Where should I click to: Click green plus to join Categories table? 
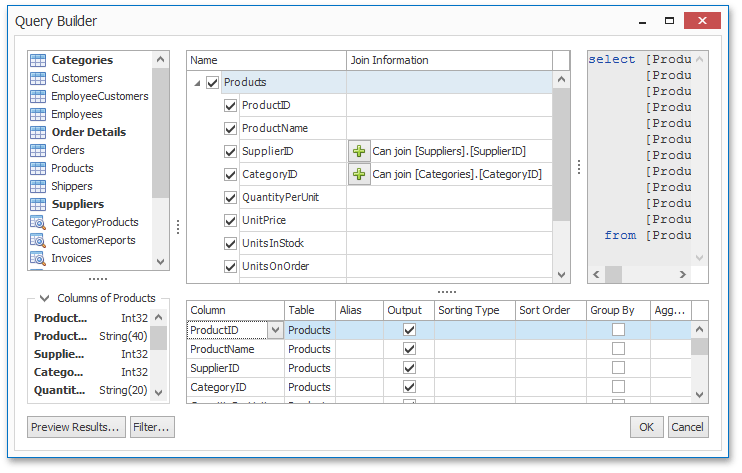pos(359,175)
